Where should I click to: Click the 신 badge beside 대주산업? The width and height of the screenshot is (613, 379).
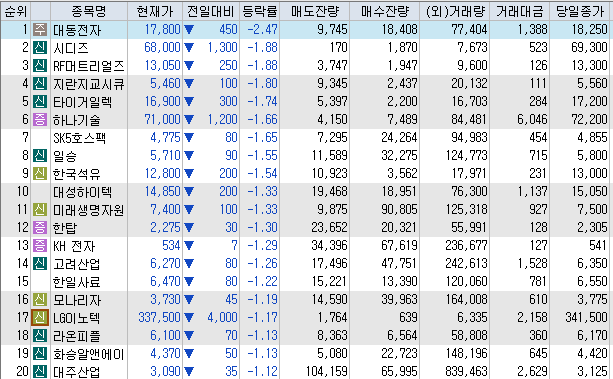pyautogui.click(x=39, y=372)
